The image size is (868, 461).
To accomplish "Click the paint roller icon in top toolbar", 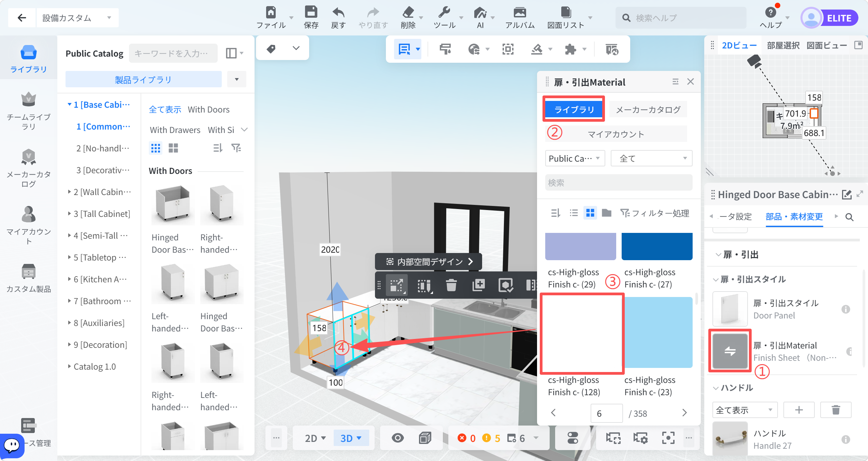I will (x=445, y=49).
